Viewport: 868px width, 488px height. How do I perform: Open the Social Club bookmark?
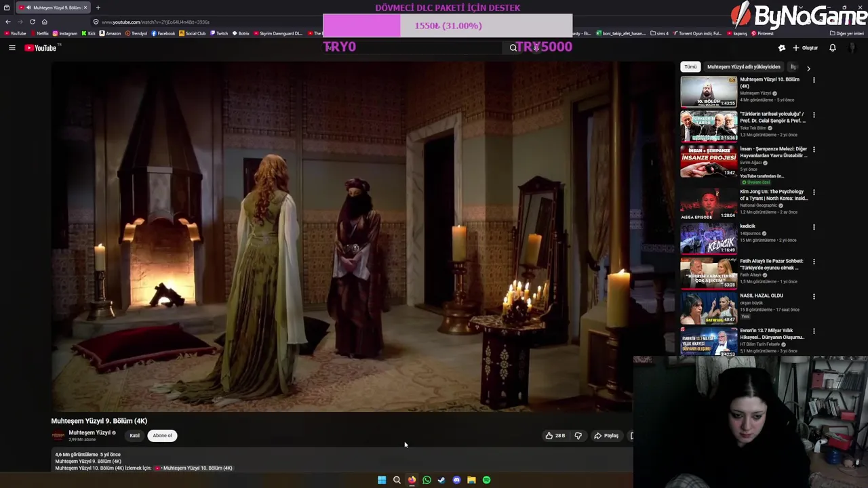[193, 33]
